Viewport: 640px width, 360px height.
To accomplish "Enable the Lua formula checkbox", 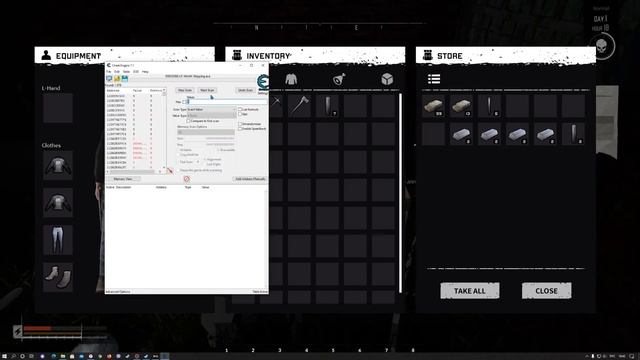I will click(240, 109).
